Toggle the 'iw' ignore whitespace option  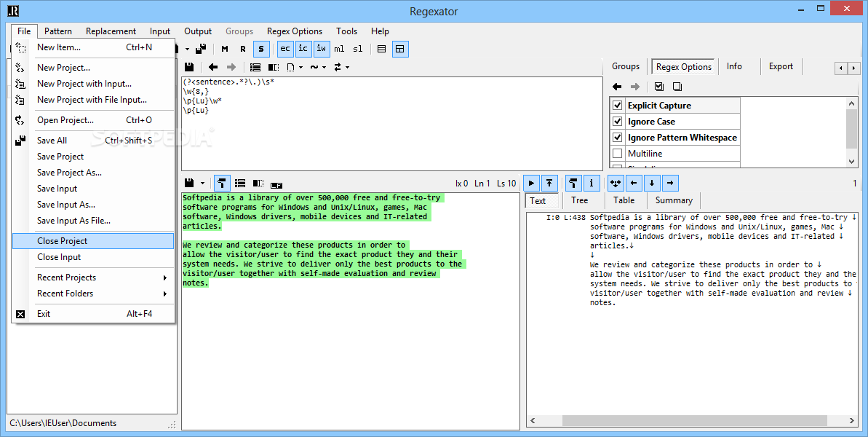pos(321,49)
